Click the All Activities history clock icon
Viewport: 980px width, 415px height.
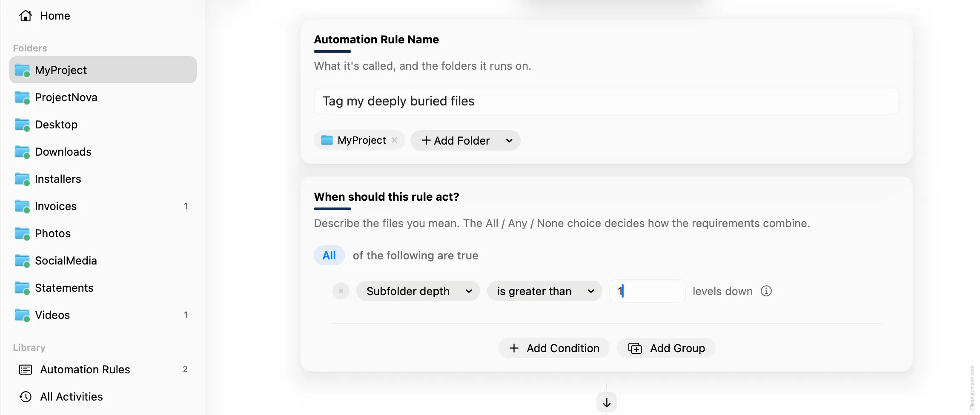point(26,397)
